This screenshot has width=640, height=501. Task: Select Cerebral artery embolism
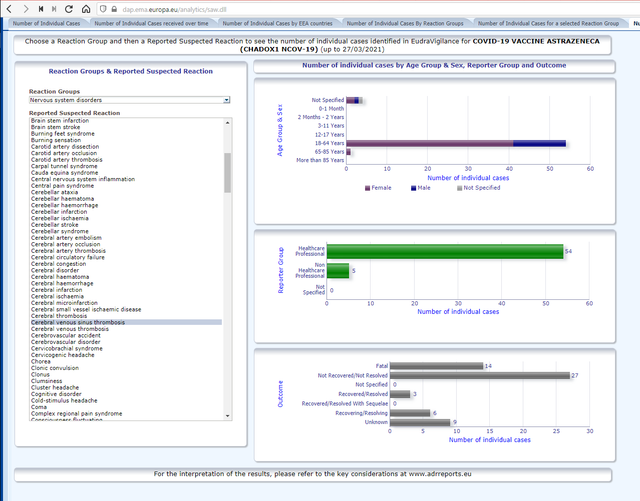[x=66, y=238]
